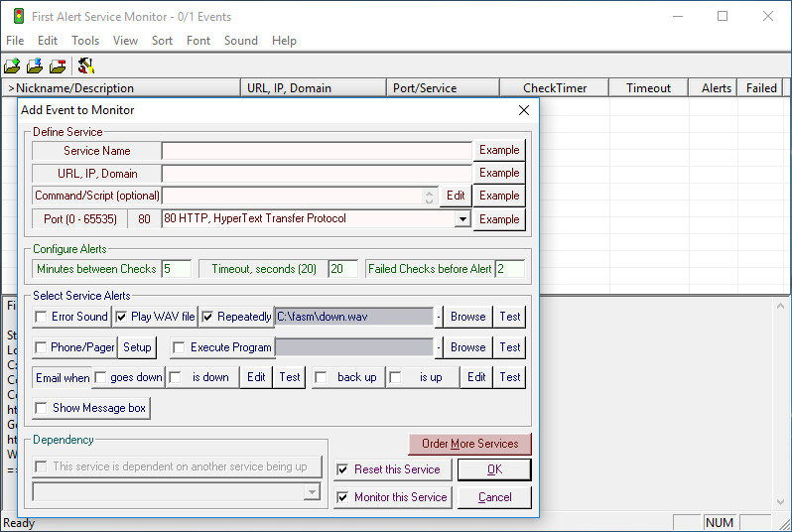The height and width of the screenshot is (532, 792).
Task: Click the Add Event folder toolbar icon
Action: (12, 66)
